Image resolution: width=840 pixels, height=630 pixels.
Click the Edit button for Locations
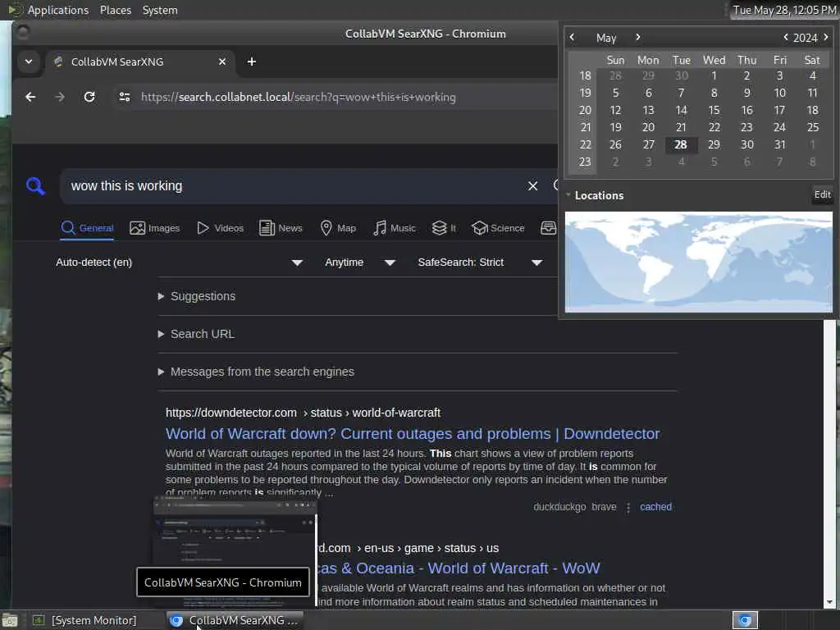[822, 194]
